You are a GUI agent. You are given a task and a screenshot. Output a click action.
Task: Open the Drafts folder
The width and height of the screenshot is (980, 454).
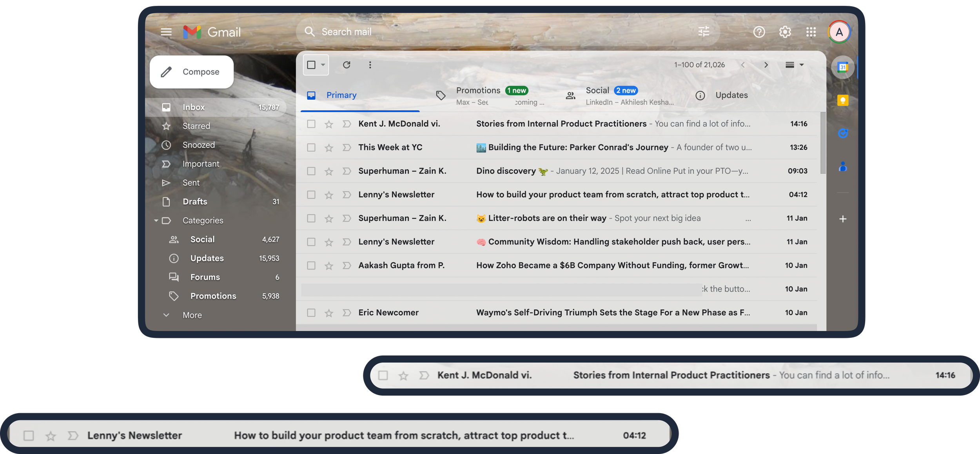pos(194,202)
